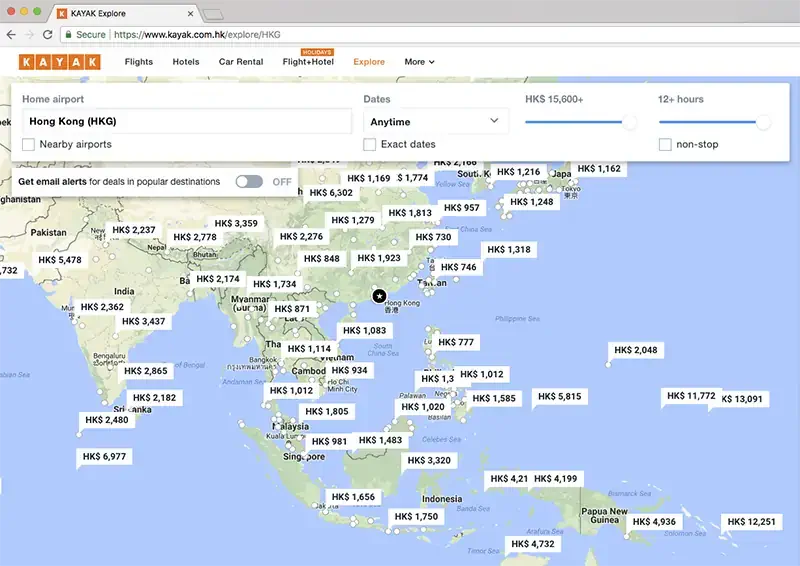The width and height of the screenshot is (800, 566).
Task: Select the HK$ 2,048 price tag
Action: pyautogui.click(x=636, y=350)
